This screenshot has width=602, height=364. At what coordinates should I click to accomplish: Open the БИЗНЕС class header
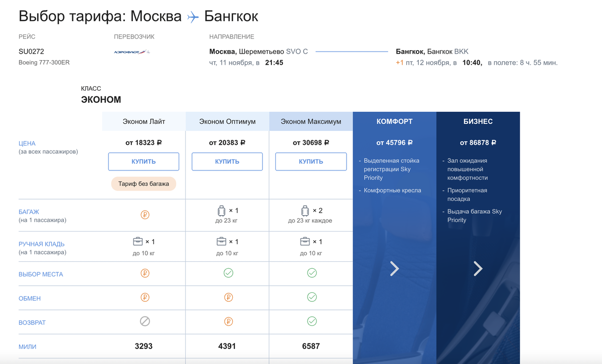click(478, 121)
